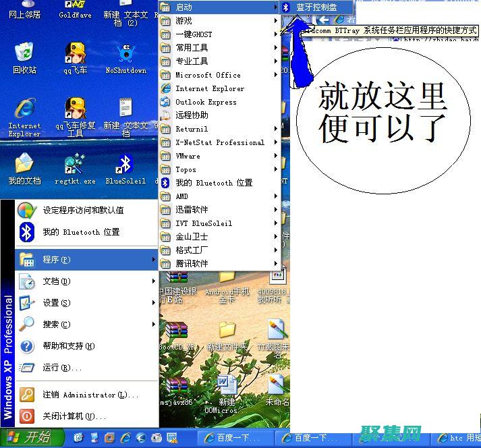
Task: Open Outlook Express from programs list
Action: [x=206, y=102]
